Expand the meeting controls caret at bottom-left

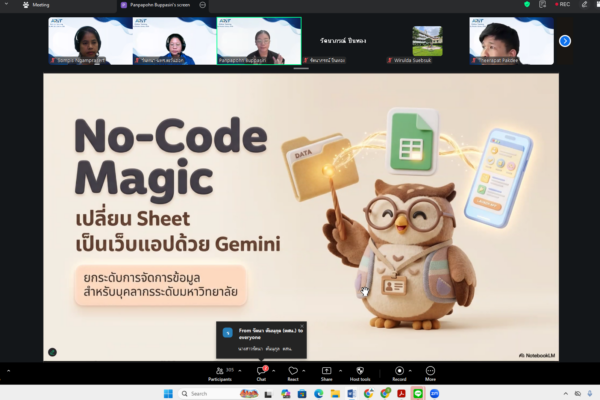click(x=8, y=371)
